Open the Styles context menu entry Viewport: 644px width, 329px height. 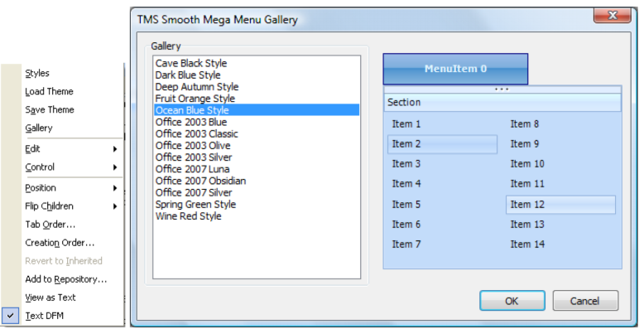(x=37, y=73)
